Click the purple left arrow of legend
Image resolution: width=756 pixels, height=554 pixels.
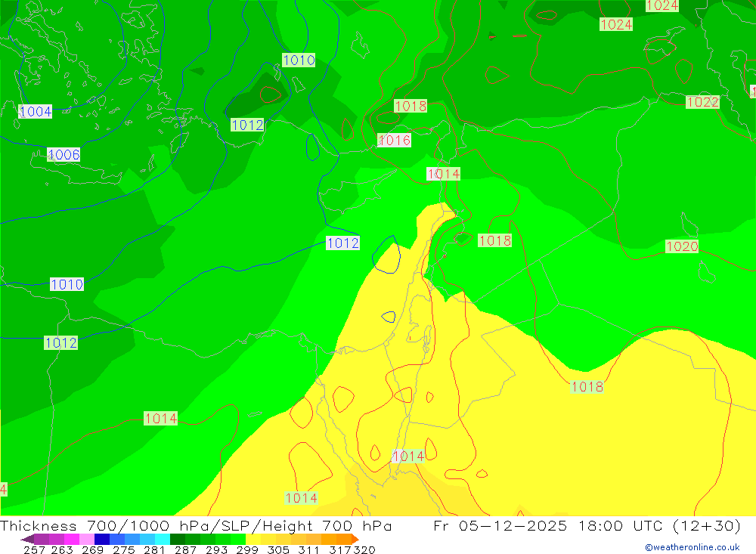27,539
